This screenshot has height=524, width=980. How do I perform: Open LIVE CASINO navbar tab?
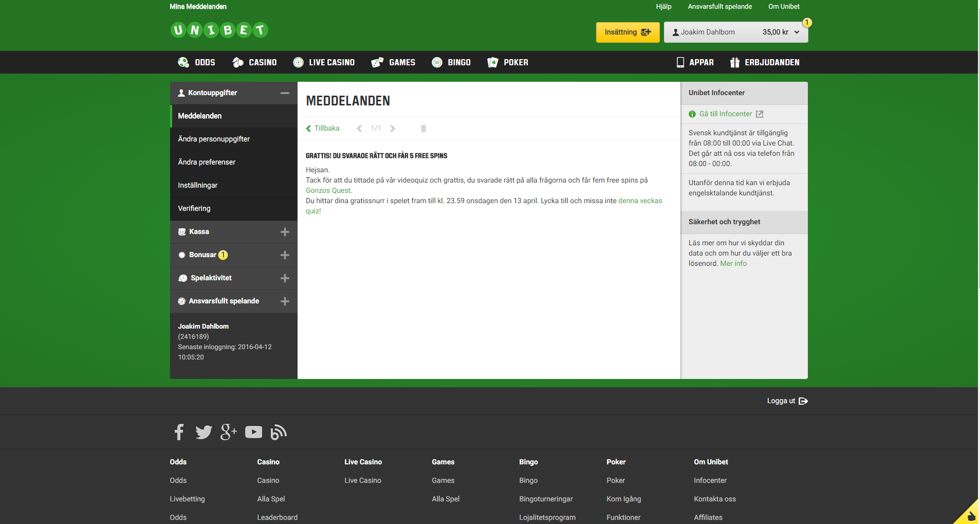324,62
